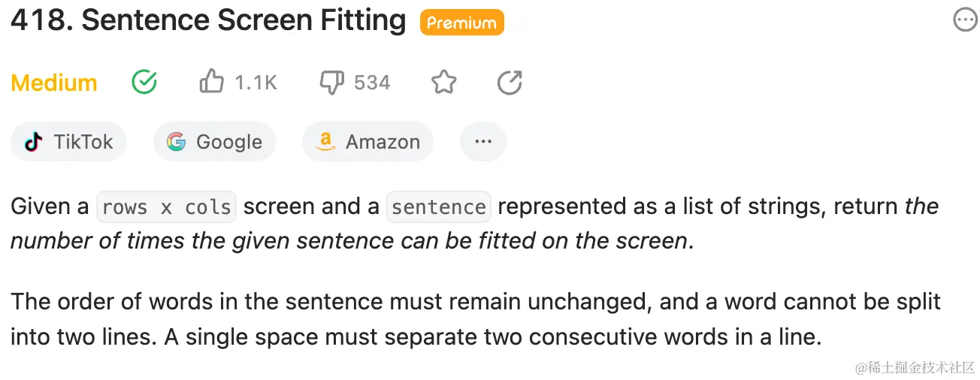Click the thumbs up like icon
Screen dimensions: 980x380
click(x=211, y=82)
